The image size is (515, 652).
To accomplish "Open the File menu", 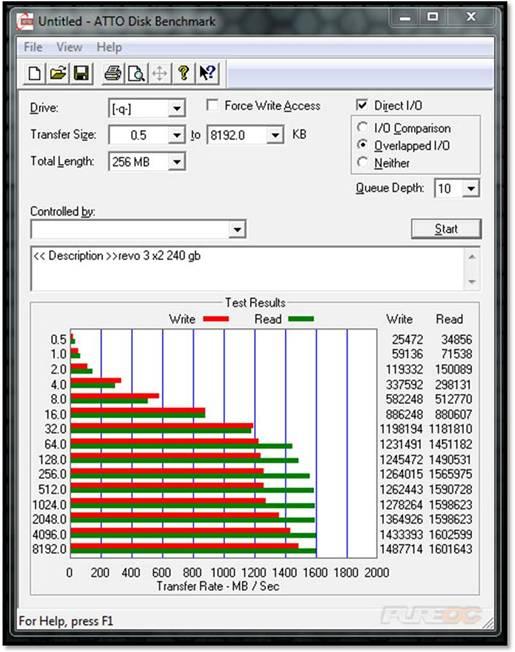I will (x=33, y=47).
